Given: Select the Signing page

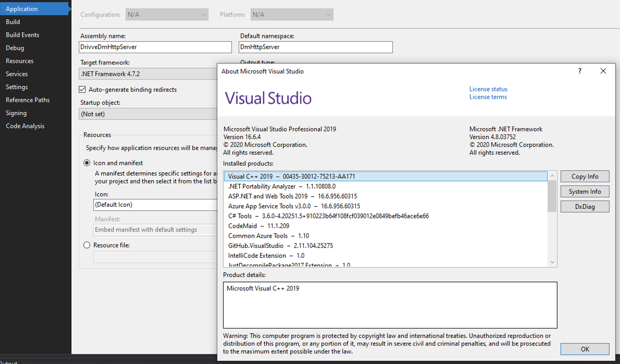Looking at the screenshot, I should (16, 113).
